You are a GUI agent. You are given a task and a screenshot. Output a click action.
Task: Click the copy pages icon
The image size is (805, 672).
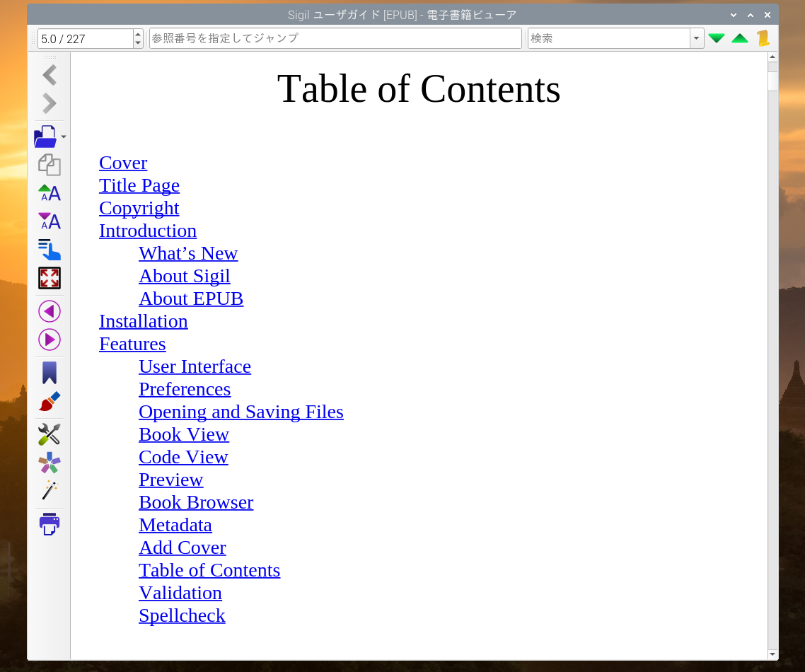[50, 166]
